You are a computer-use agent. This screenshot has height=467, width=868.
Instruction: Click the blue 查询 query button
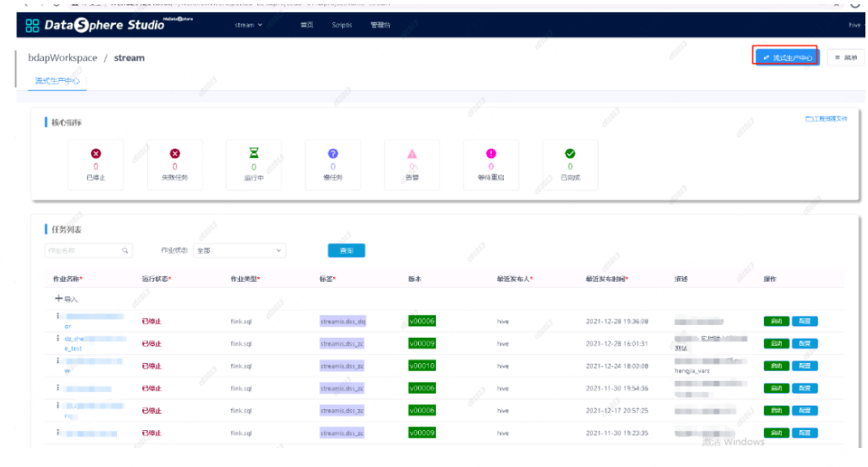[x=347, y=250]
